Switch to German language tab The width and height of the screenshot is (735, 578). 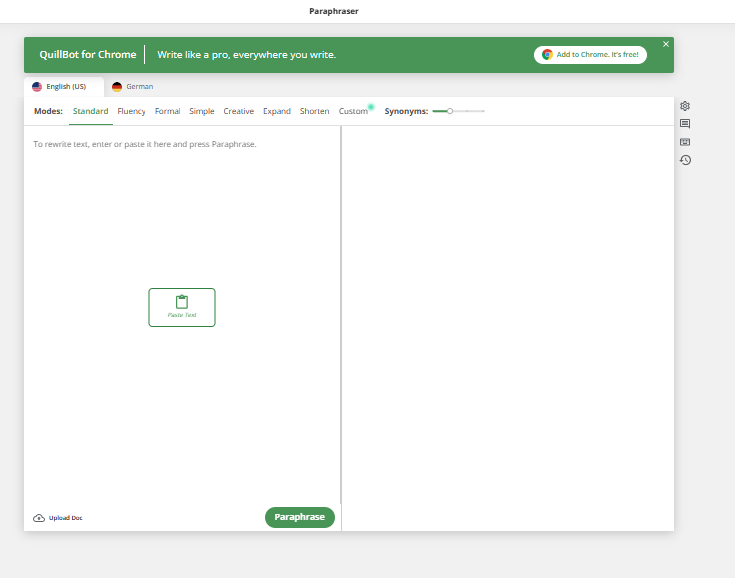point(133,87)
